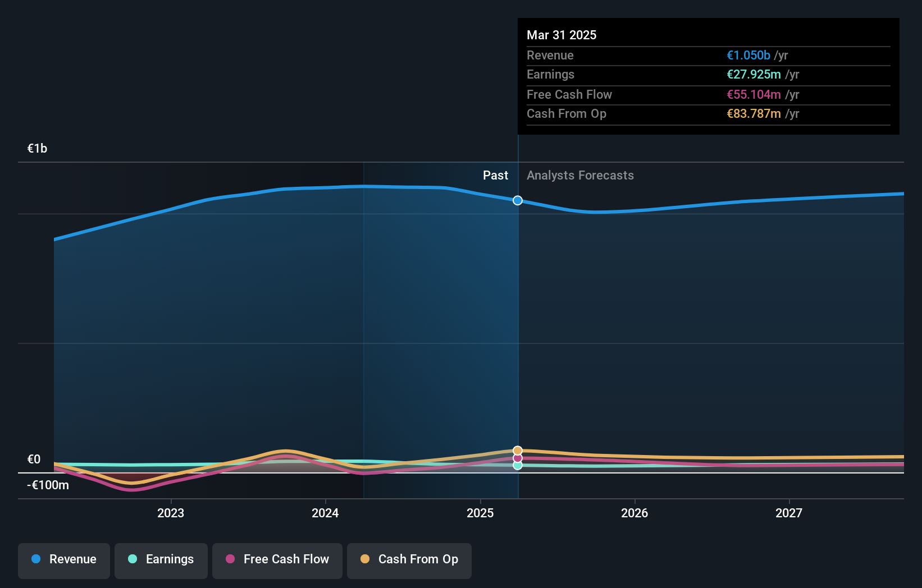Select the 2026 x-axis label
Viewport: 922px width, 588px height.
pos(635,513)
